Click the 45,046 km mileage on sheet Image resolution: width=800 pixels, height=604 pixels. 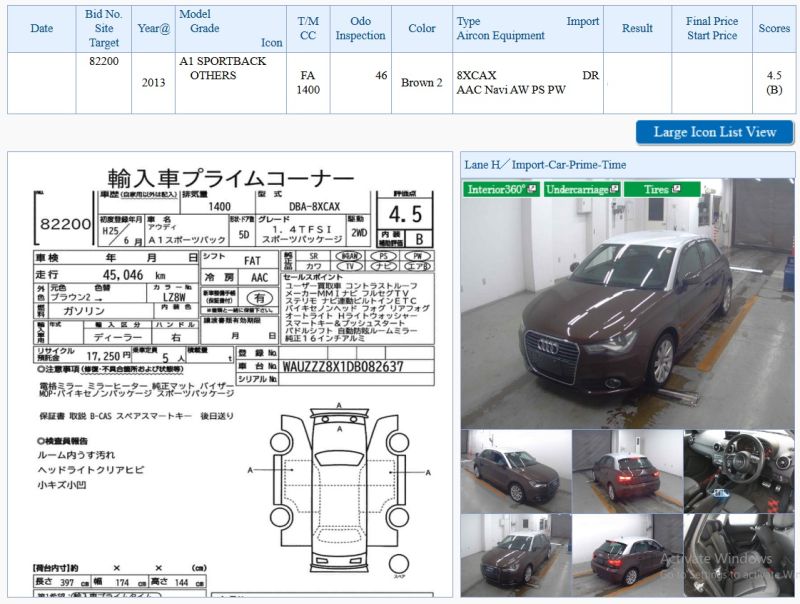coord(134,275)
